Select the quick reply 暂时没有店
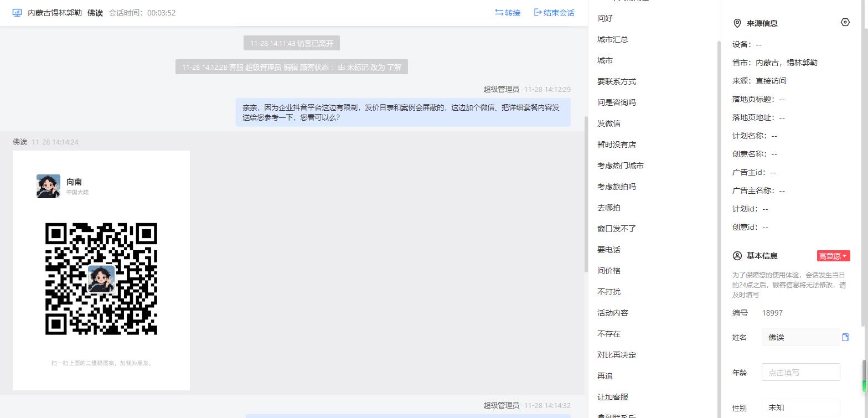This screenshot has height=418, width=868. click(617, 145)
